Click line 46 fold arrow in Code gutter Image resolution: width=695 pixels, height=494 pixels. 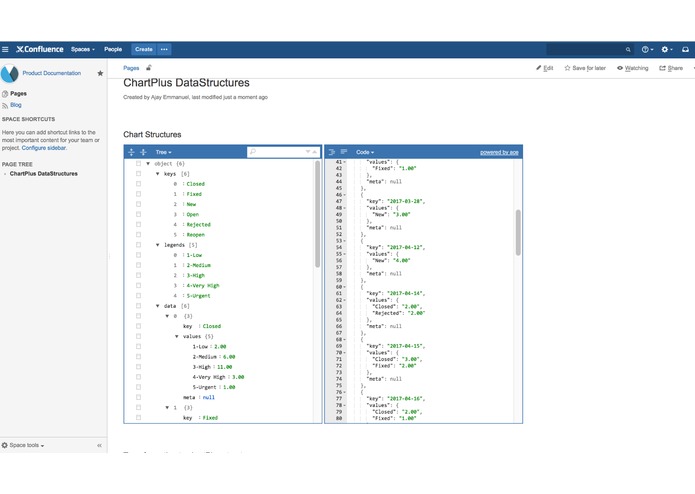344,195
